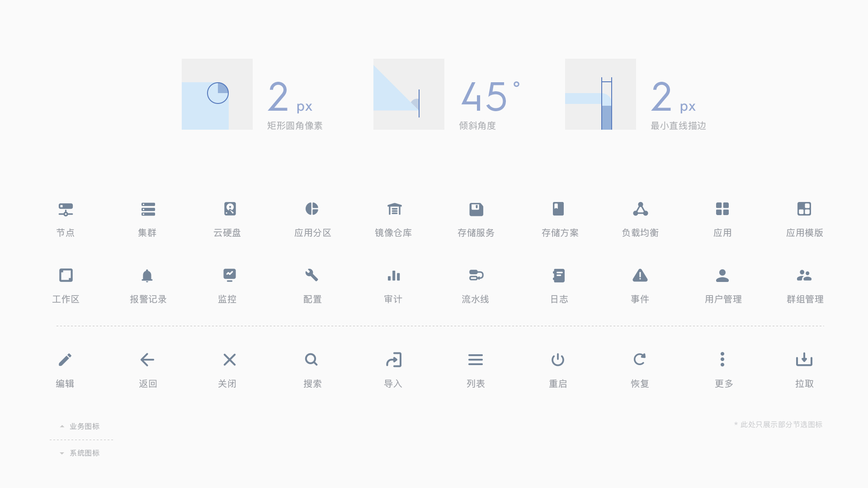The height and width of the screenshot is (488, 868).
Task: Click the 业务图标 label
Action: pos(85,426)
